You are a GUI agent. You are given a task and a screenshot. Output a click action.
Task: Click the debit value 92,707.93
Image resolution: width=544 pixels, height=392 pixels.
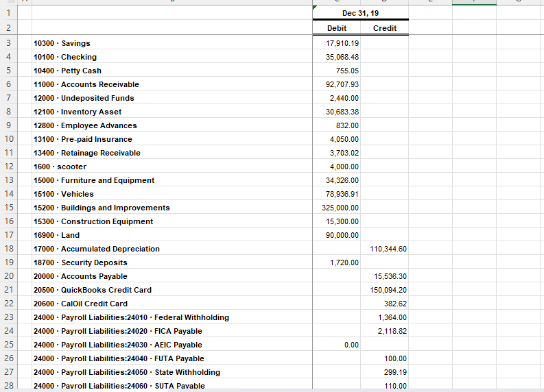[337, 84]
